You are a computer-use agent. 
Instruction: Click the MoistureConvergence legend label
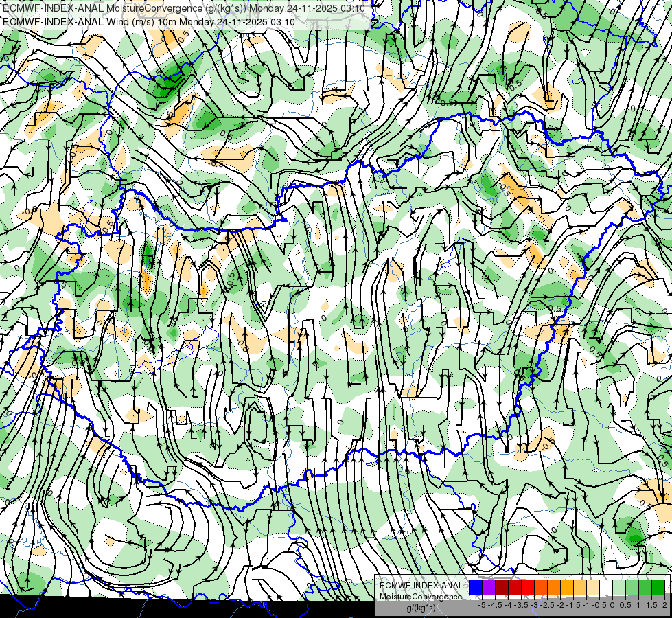[x=421, y=597]
